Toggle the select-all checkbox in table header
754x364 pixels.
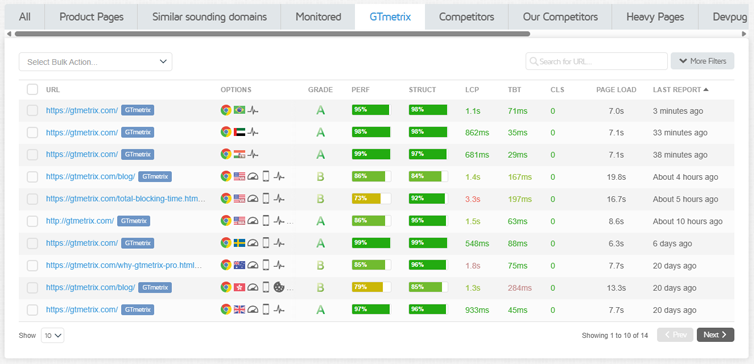[32, 89]
